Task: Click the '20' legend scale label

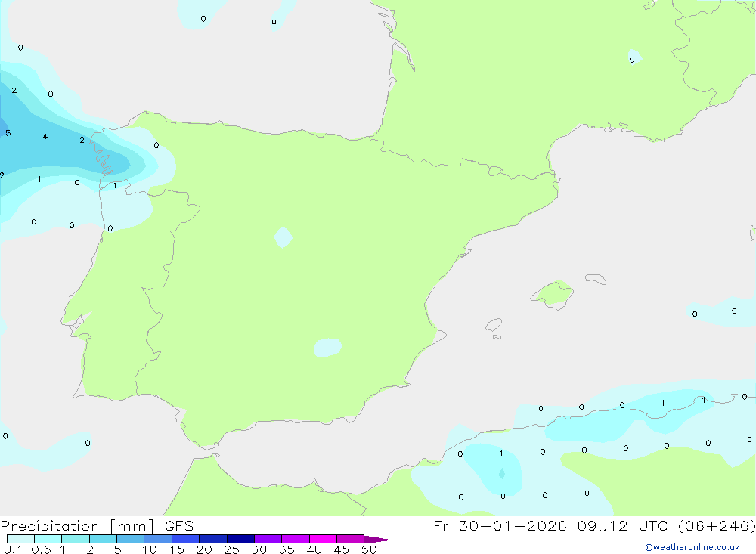Action: coord(204,549)
